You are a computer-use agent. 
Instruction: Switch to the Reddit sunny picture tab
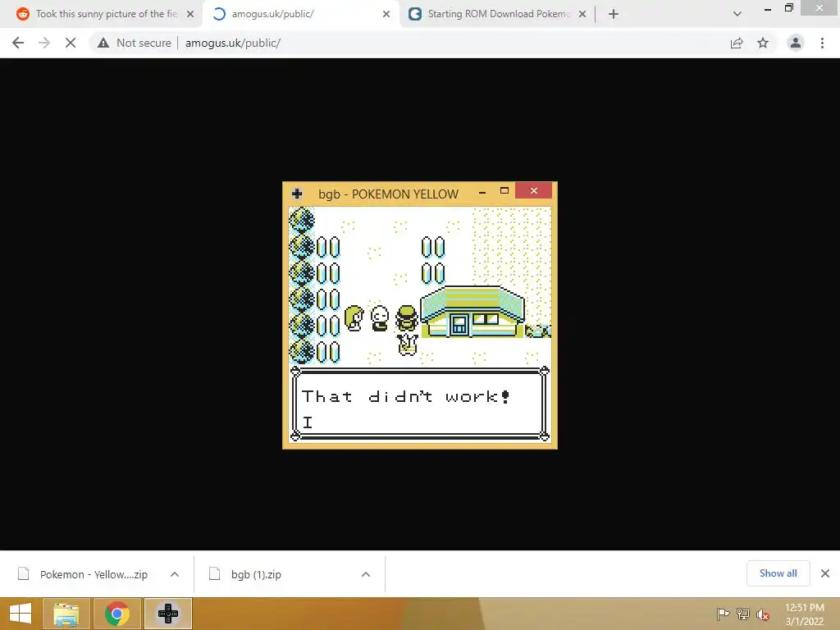[x=106, y=14]
